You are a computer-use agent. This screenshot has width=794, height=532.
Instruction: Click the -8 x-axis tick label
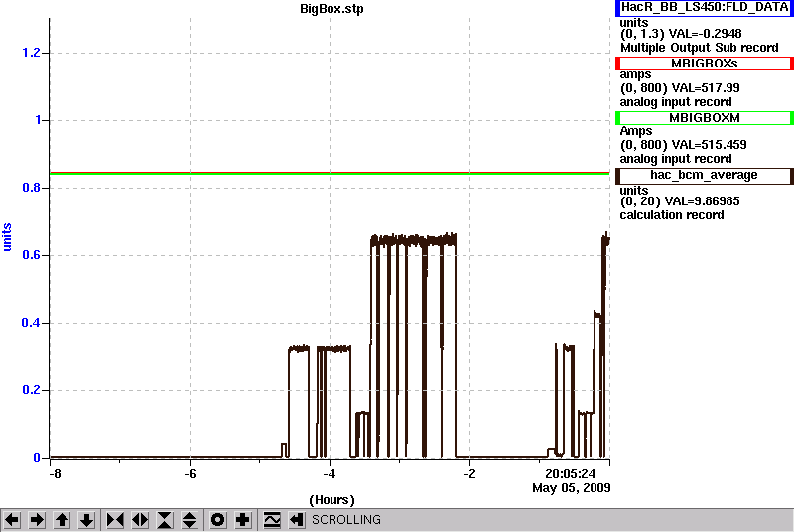click(x=55, y=474)
